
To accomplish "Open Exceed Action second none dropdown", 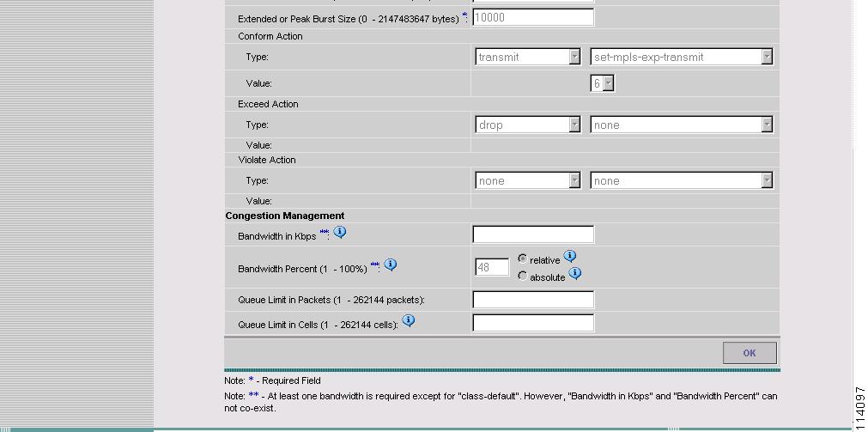I will coord(682,125).
